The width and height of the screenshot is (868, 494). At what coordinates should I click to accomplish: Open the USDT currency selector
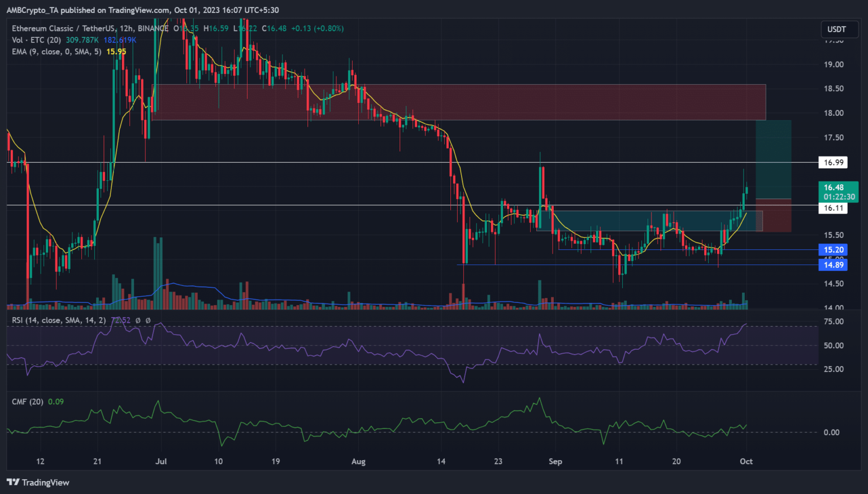click(836, 29)
